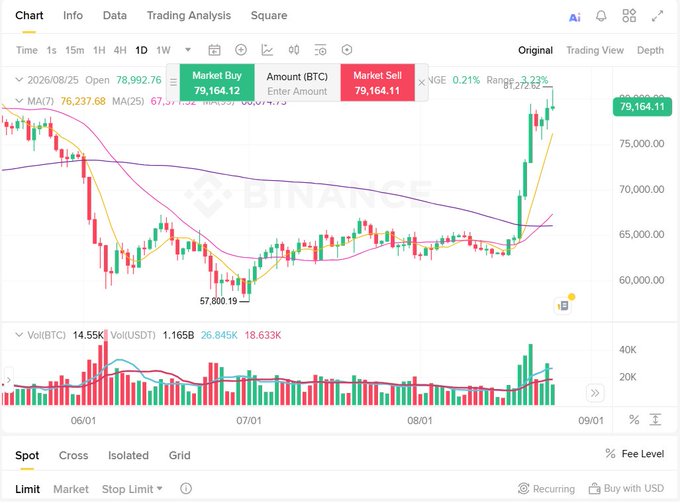The image size is (680, 503).
Task: Expand chart to fullscreen
Action: [657, 16]
